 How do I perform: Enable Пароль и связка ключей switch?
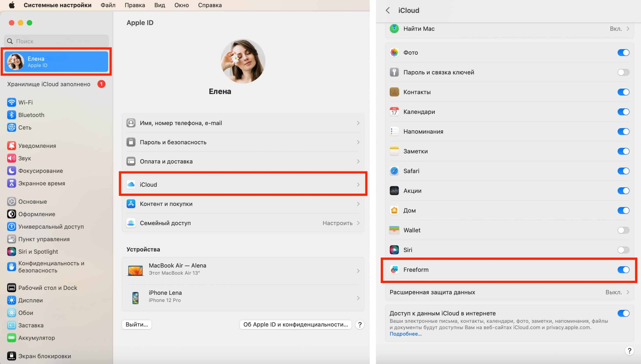pos(623,72)
